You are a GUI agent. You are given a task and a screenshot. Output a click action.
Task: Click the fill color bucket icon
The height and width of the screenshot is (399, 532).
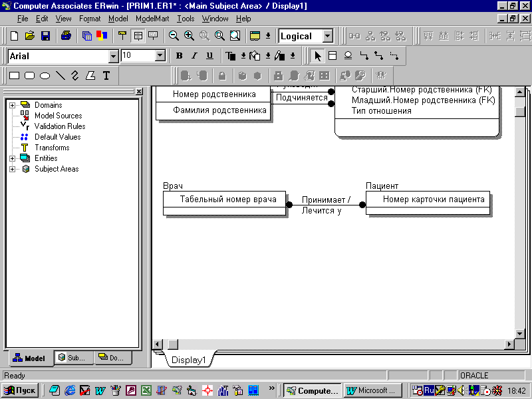click(x=255, y=56)
